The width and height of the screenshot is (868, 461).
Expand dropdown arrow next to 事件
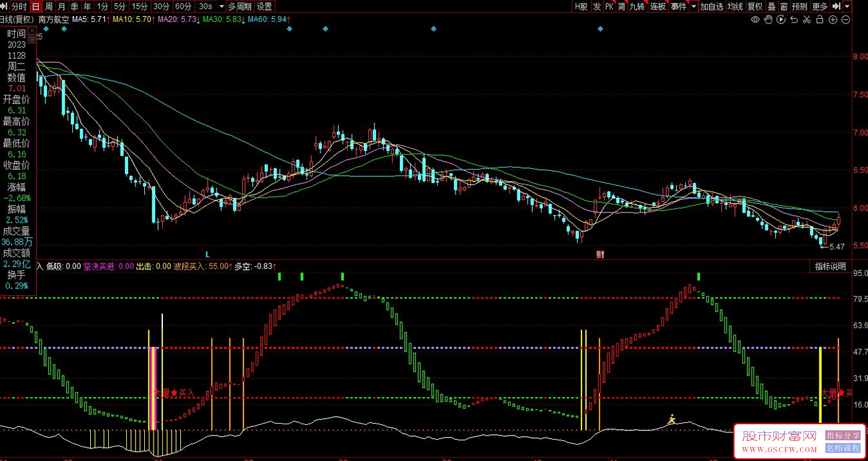[693, 7]
